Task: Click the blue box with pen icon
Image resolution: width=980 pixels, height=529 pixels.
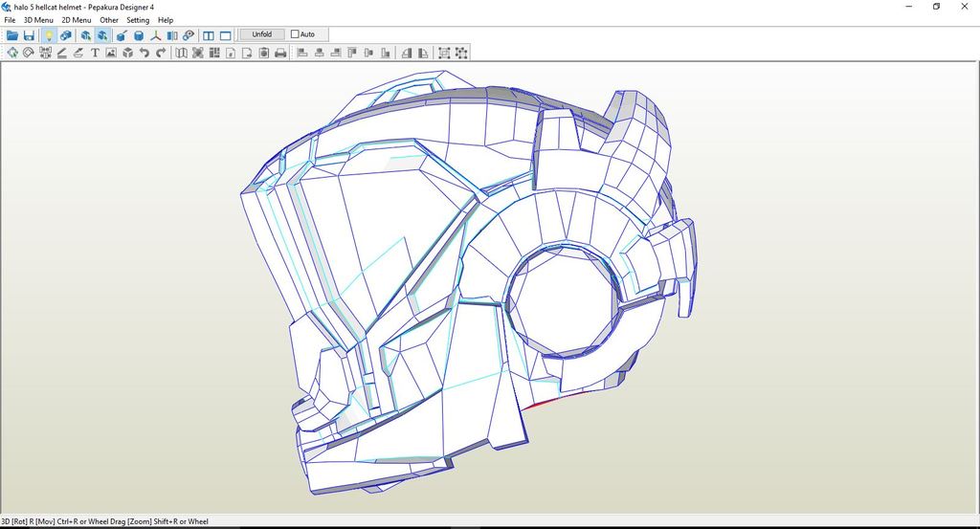Action: coord(122,35)
